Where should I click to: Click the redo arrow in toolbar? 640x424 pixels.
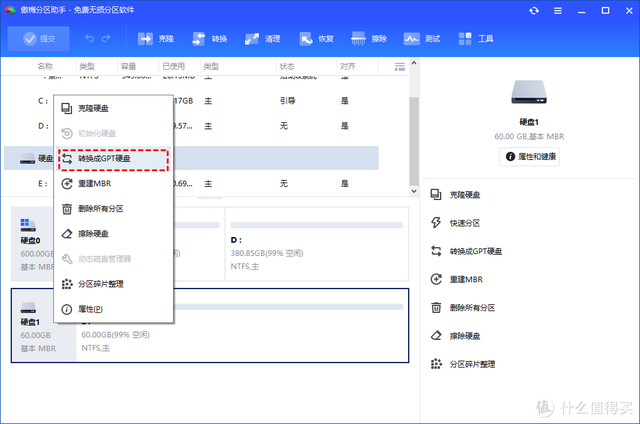point(106,39)
